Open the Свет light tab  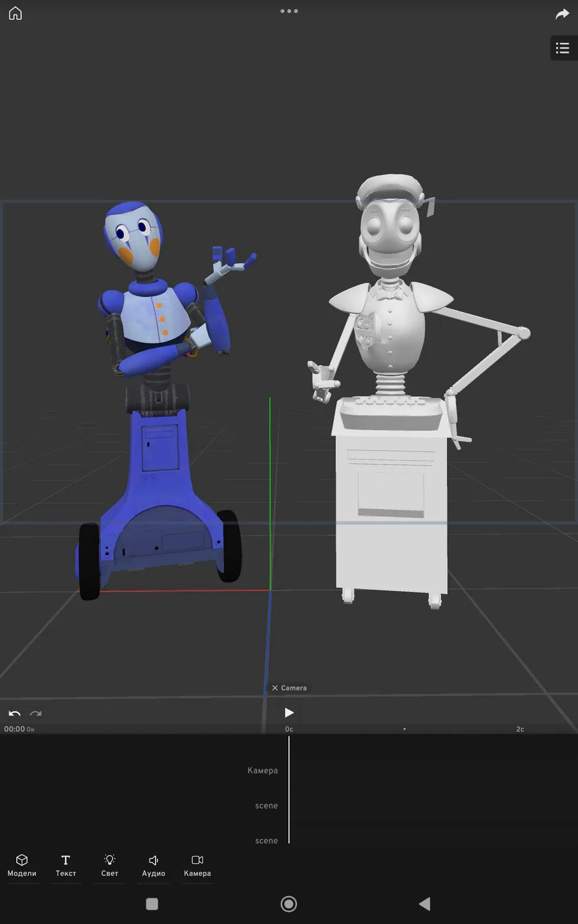110,865
